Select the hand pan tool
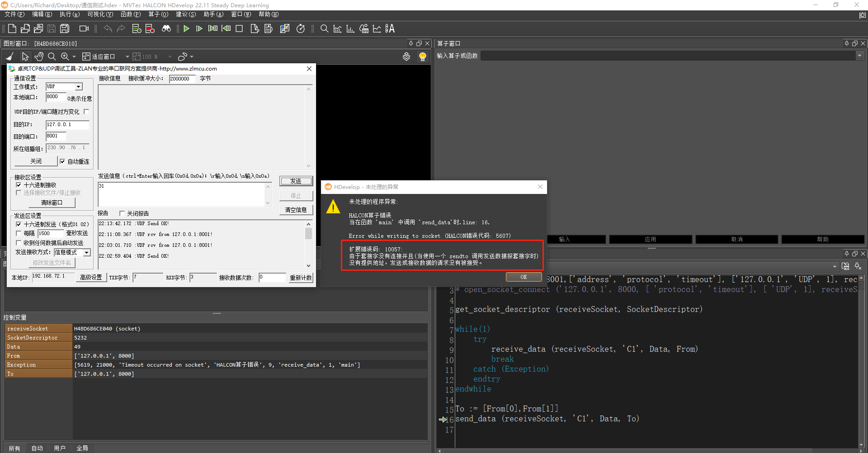868x453 pixels. [x=39, y=57]
